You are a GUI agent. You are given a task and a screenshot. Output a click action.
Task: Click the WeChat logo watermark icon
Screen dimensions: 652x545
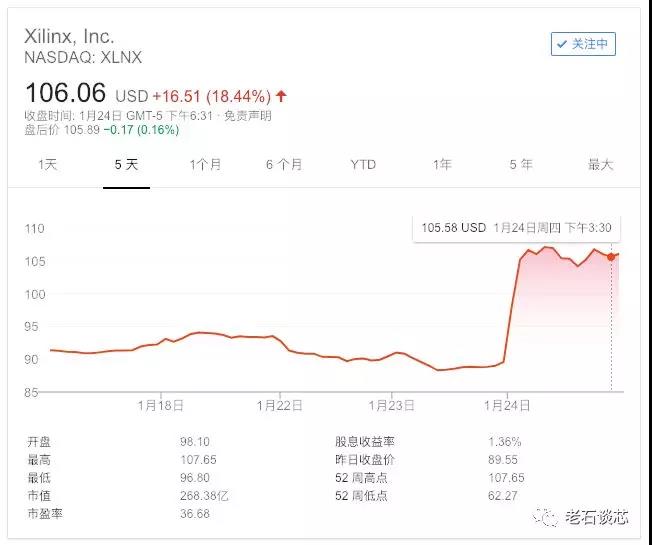547,516
